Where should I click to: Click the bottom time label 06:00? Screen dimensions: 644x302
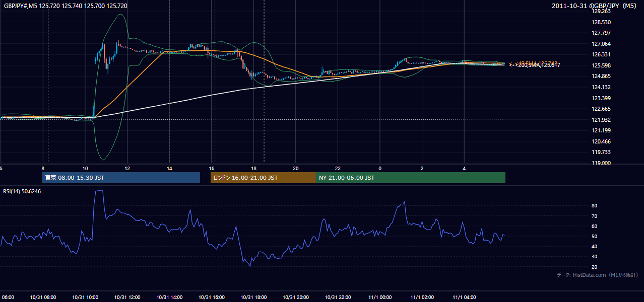coord(7,297)
